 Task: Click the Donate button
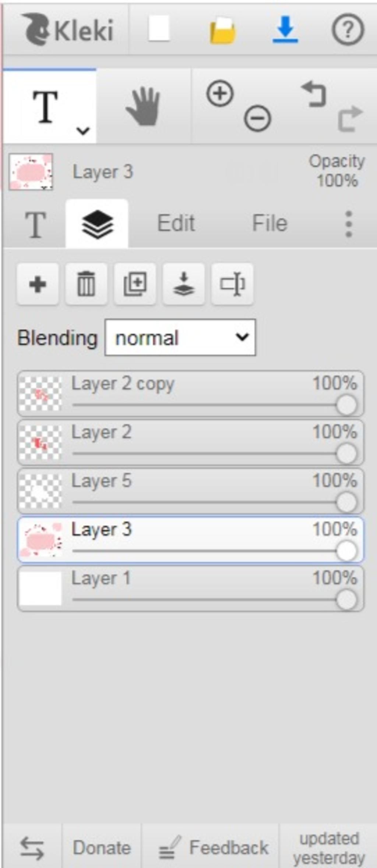pyautogui.click(x=102, y=848)
